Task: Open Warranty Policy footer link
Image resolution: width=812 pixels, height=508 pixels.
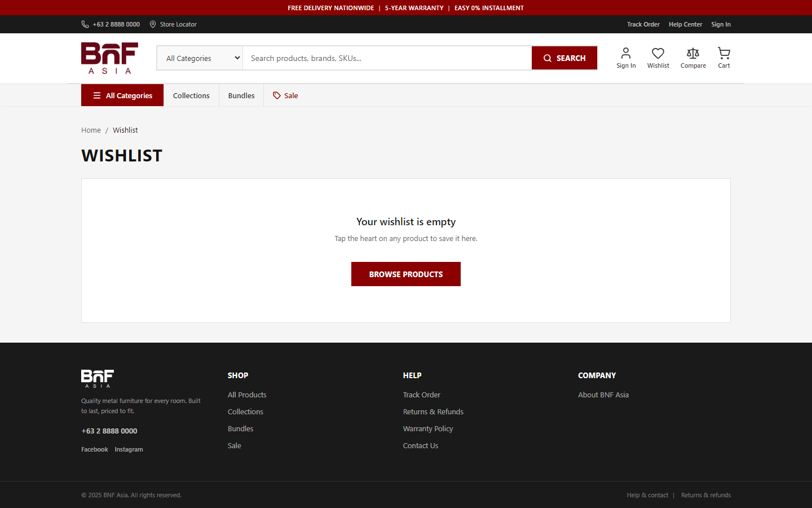Action: [428, 428]
